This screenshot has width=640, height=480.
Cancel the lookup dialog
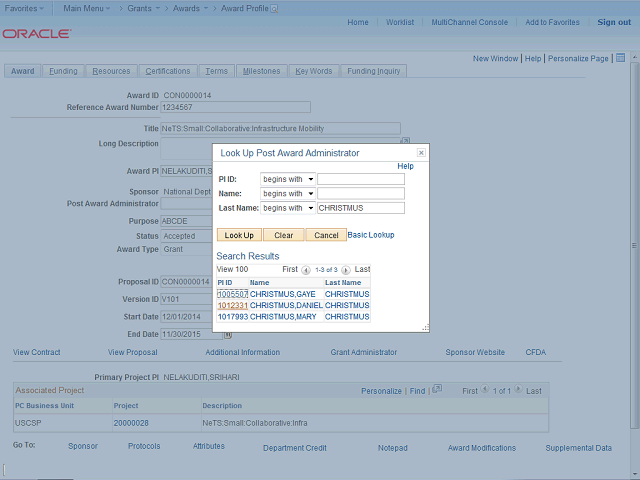(325, 235)
